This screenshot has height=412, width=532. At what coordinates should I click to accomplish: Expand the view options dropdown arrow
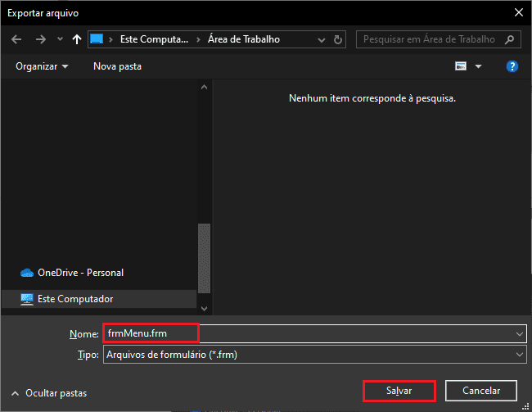click(x=479, y=66)
